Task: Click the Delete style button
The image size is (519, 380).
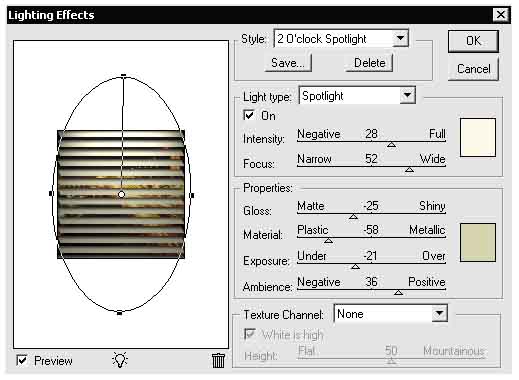Action: click(x=369, y=63)
